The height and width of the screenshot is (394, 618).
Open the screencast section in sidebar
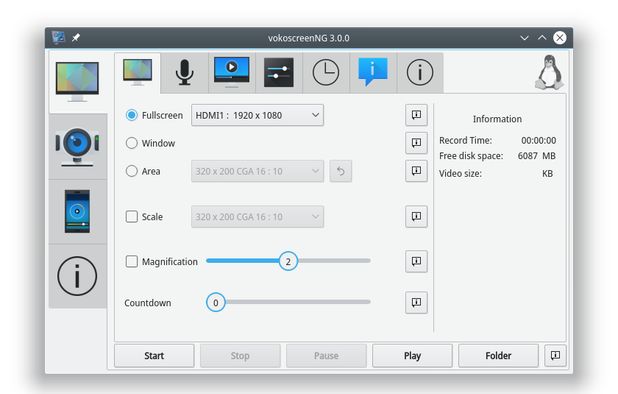tap(77, 82)
